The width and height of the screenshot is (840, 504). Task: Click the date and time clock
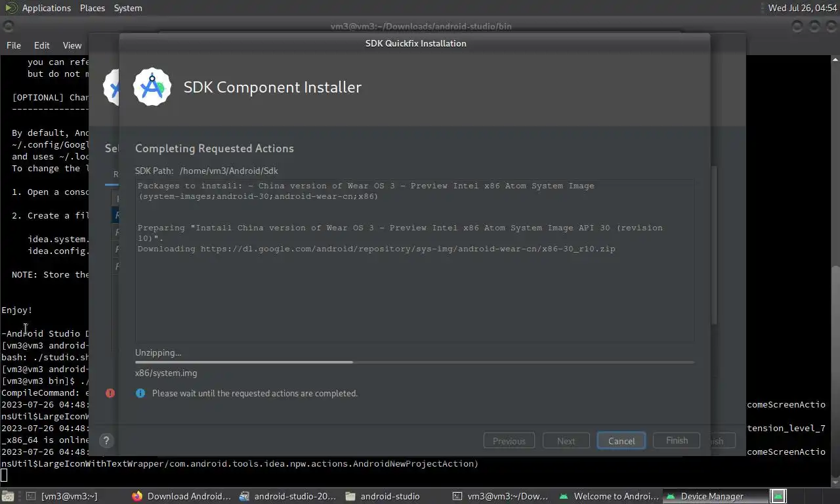pyautogui.click(x=802, y=8)
